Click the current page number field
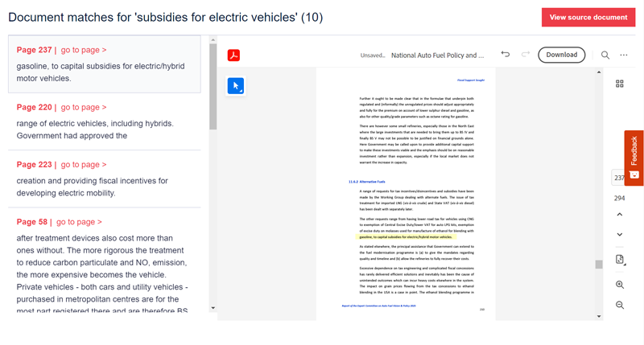The image size is (644, 345). pos(619,178)
